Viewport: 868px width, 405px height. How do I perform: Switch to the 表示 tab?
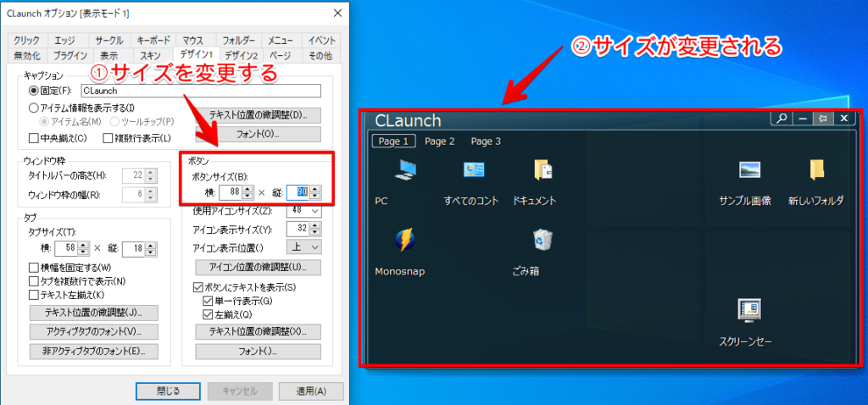pyautogui.click(x=109, y=55)
